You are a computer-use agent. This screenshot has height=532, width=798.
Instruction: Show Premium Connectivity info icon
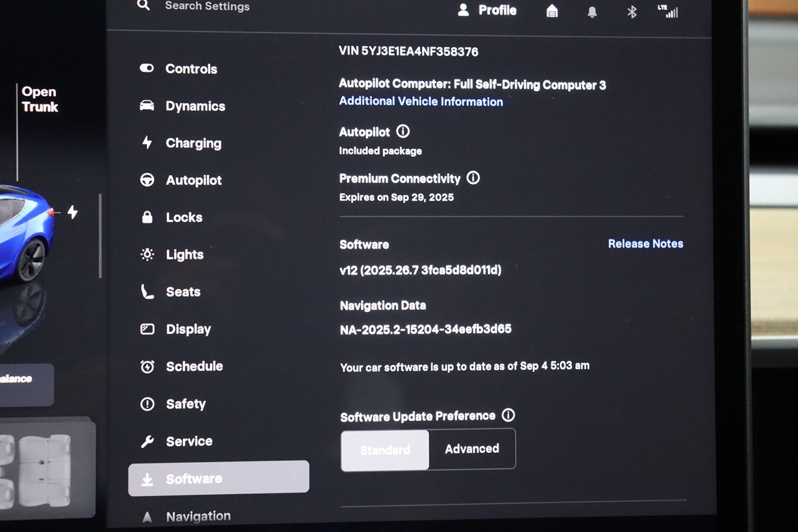point(473,178)
